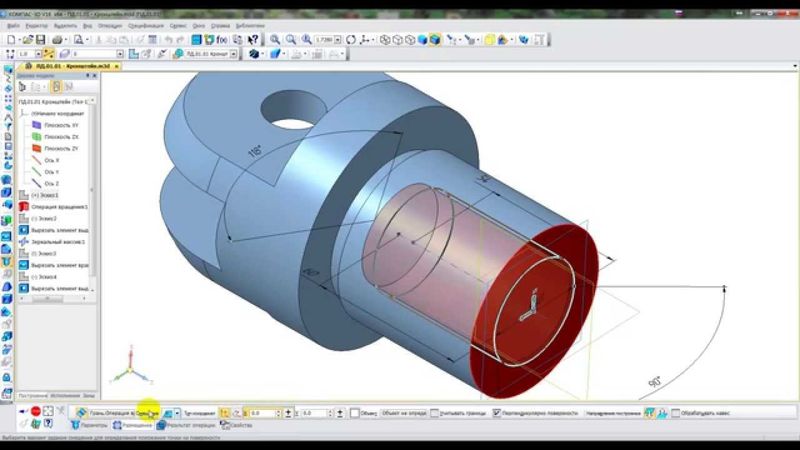Switch to the Результат операции tab
The height and width of the screenshot is (450, 800).
(186, 424)
